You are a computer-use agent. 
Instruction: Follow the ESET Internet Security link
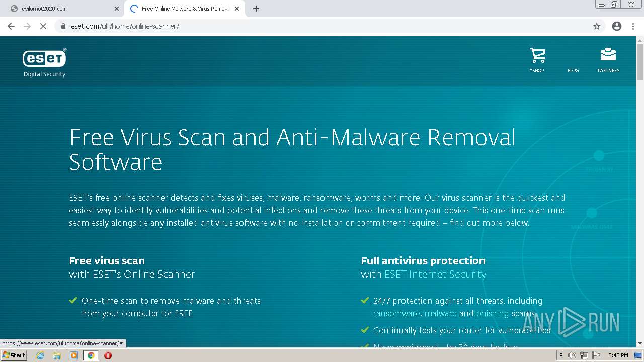[435, 274]
